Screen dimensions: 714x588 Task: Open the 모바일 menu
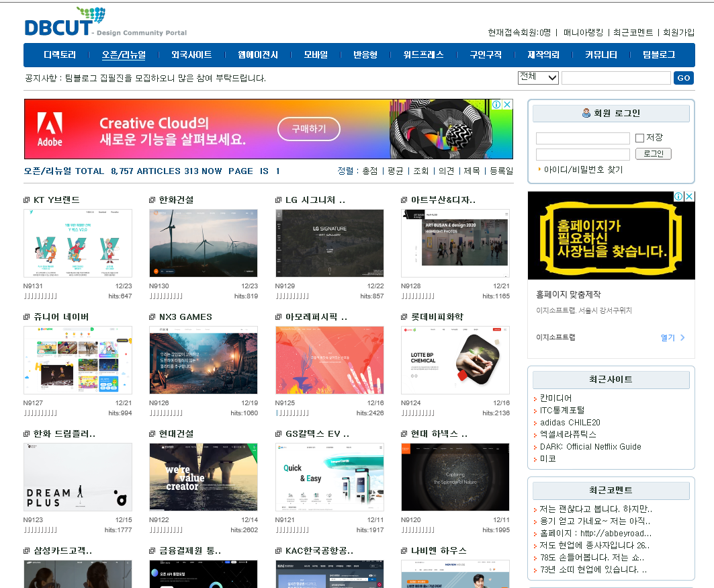coord(316,54)
